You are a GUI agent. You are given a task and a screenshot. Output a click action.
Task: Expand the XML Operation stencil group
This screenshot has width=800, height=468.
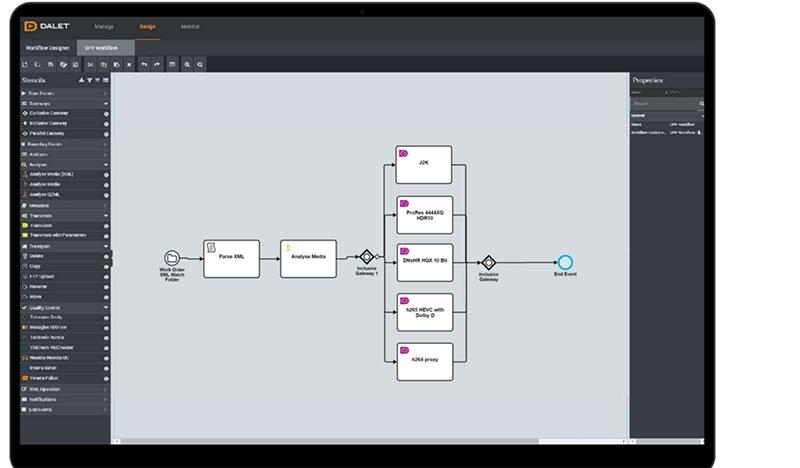[106, 389]
